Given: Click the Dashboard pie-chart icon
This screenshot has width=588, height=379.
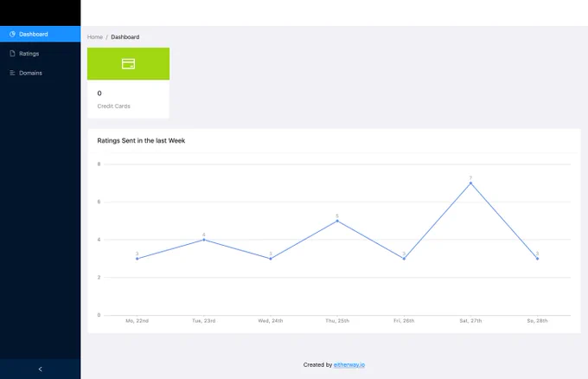Looking at the screenshot, I should (x=12, y=34).
